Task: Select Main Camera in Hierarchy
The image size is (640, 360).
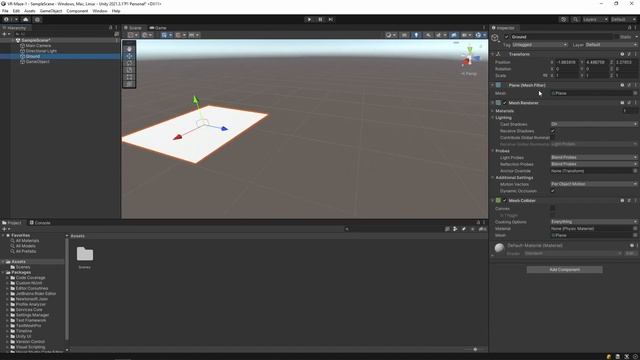Action: pyautogui.click(x=38, y=46)
